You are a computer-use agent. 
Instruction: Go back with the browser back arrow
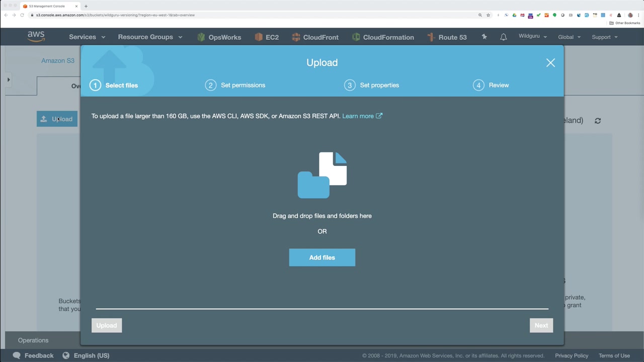pos(6,15)
